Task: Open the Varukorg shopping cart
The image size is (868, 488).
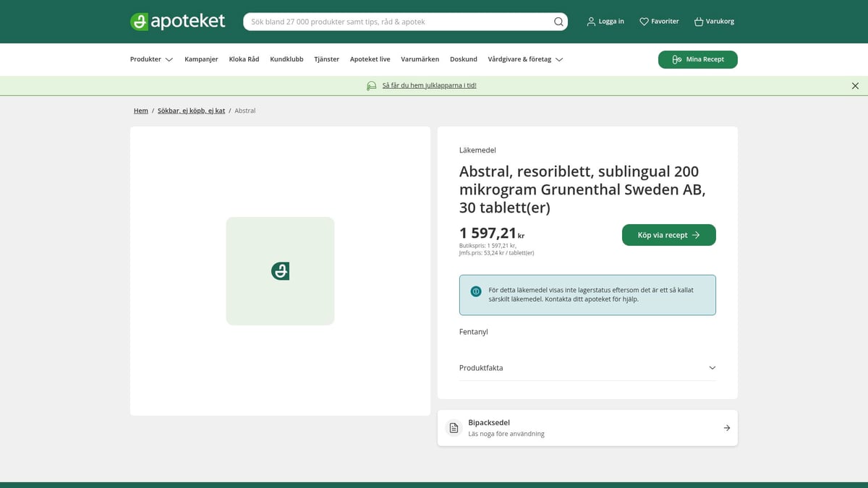Action: [699, 22]
